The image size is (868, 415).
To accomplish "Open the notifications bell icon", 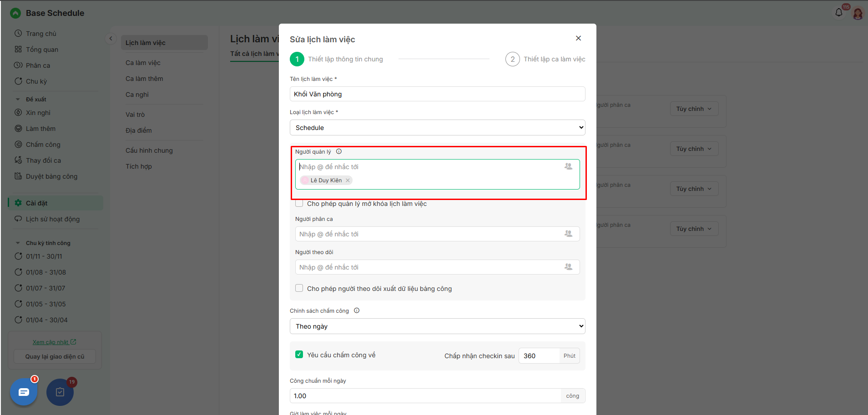I will click(839, 13).
